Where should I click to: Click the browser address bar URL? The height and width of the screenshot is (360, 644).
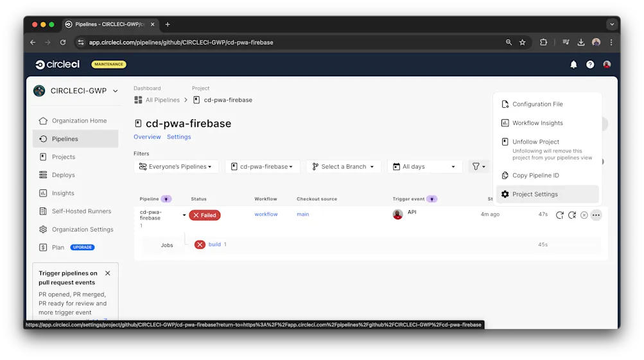[181, 42]
